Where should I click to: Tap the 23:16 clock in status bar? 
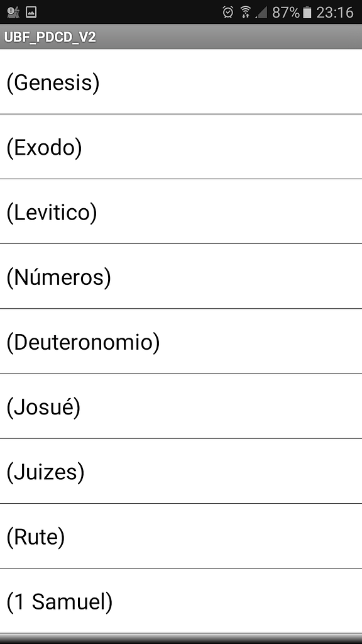click(x=335, y=13)
